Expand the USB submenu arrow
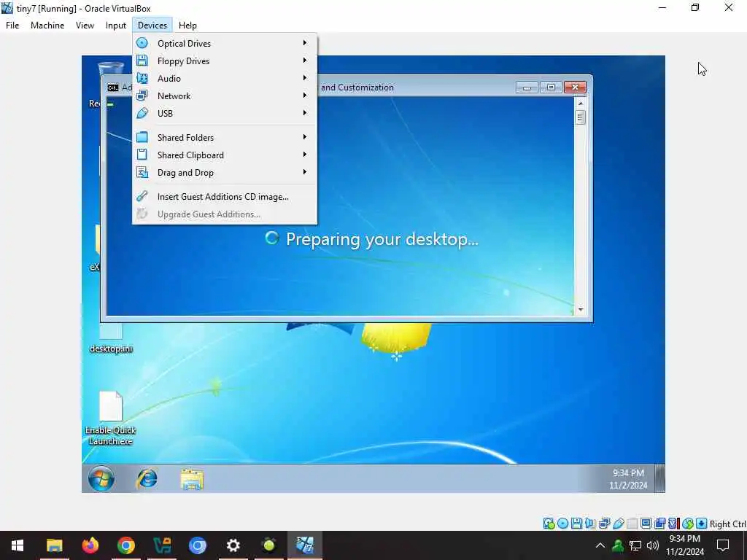 305,113
